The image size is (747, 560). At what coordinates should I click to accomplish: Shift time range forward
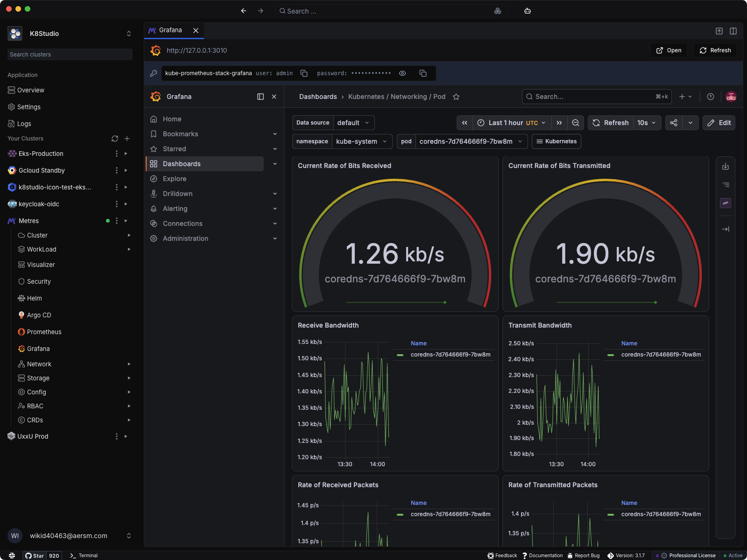(559, 123)
